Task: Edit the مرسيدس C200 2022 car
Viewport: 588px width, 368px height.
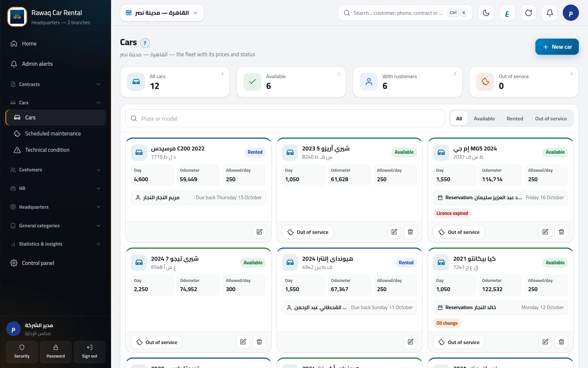Action: pos(259,232)
